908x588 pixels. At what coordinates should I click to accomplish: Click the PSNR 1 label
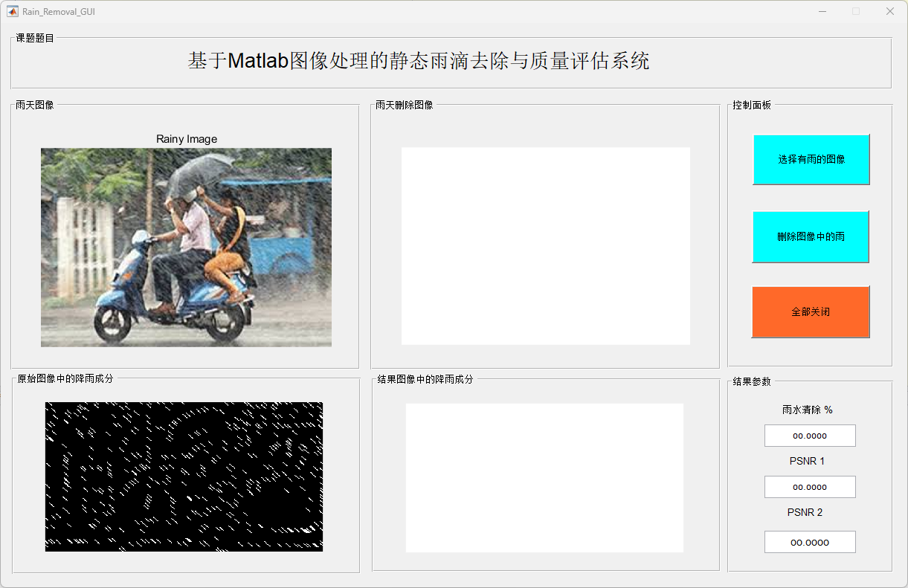[x=807, y=461]
